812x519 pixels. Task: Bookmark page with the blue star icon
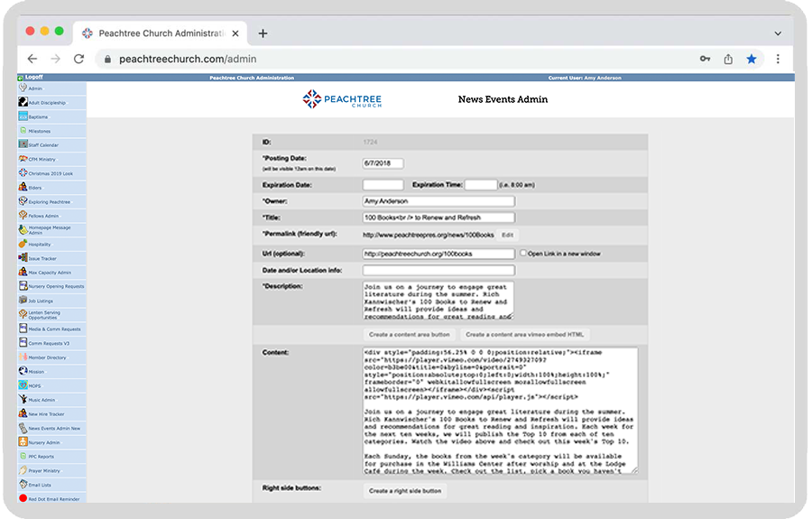click(x=752, y=59)
